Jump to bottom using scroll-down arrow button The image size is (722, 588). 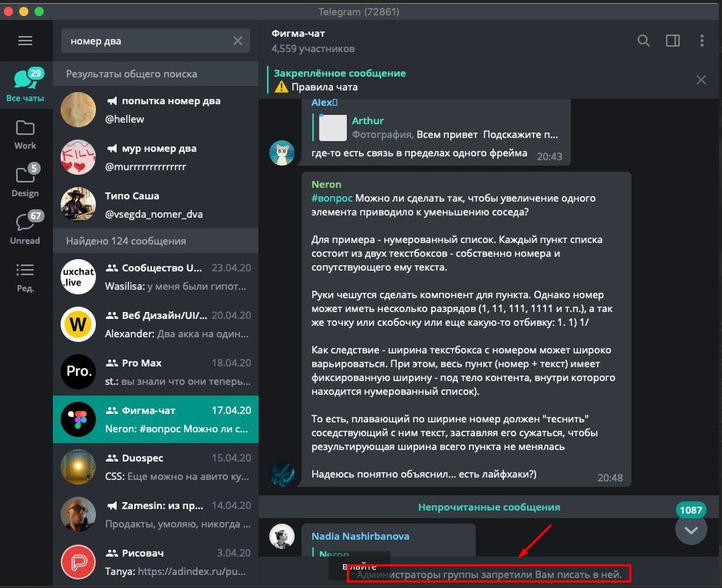(691, 530)
